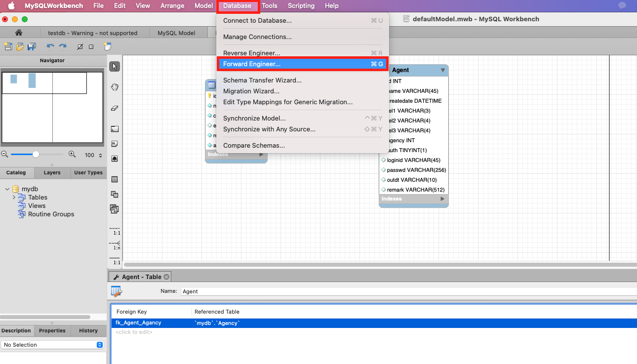Select the new image tool
Screen dimensions: 637x364
click(x=115, y=159)
